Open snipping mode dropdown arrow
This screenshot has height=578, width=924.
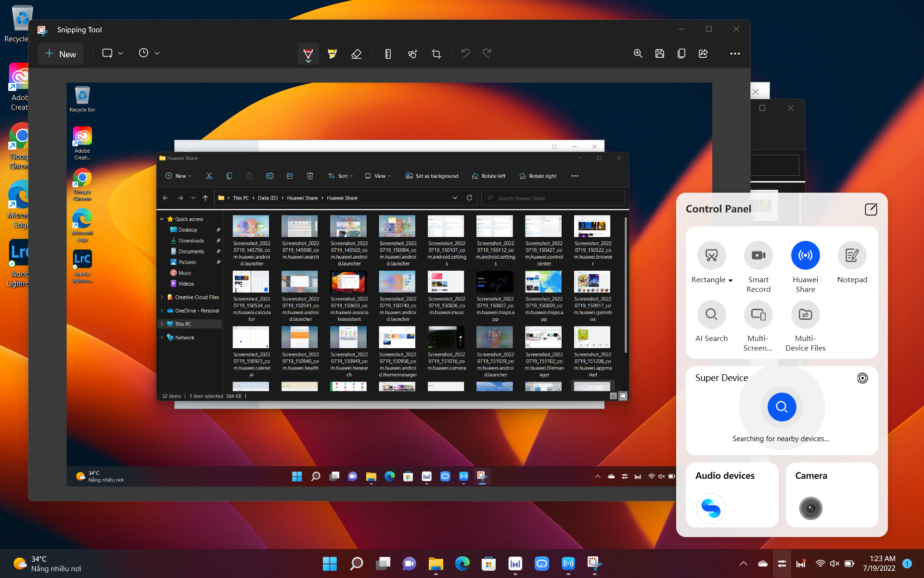[x=120, y=53]
